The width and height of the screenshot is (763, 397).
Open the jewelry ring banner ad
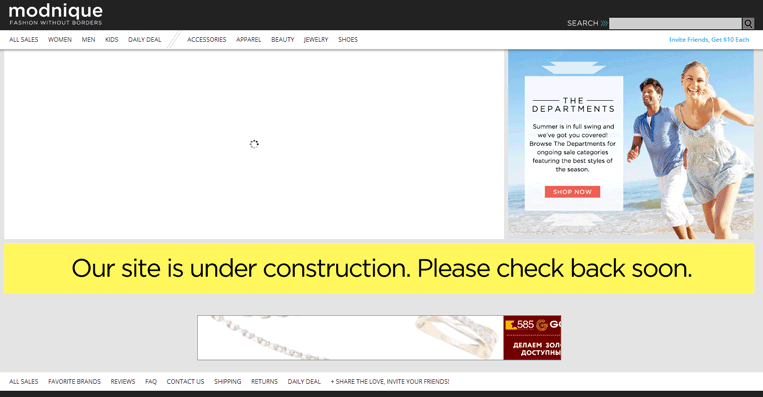click(379, 338)
